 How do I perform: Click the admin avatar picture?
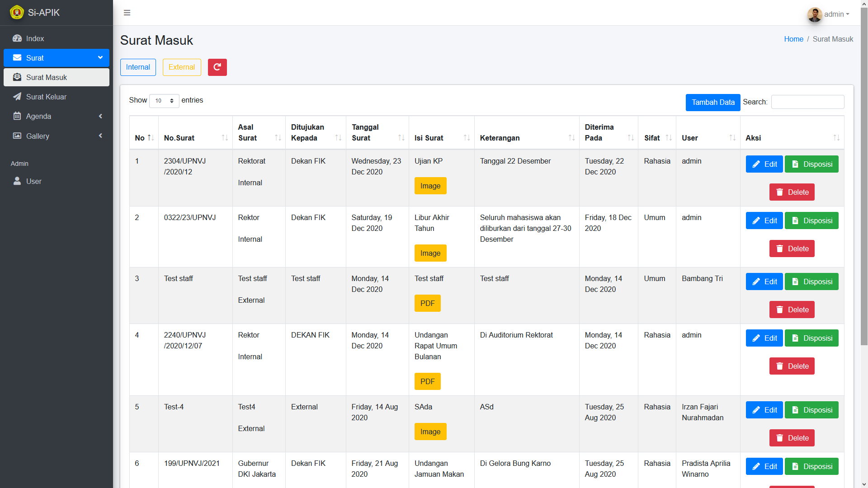coord(815,14)
